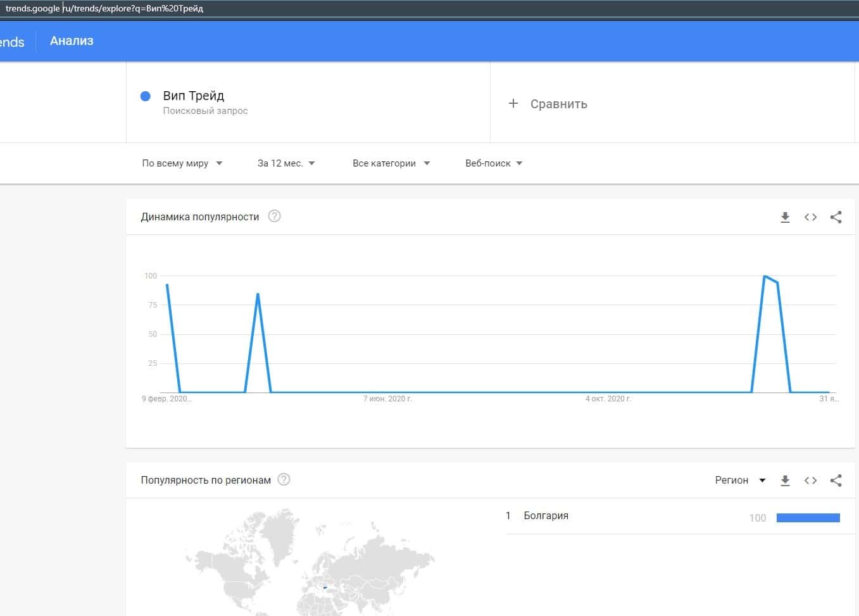Click the blue bar for Болгария

808,518
